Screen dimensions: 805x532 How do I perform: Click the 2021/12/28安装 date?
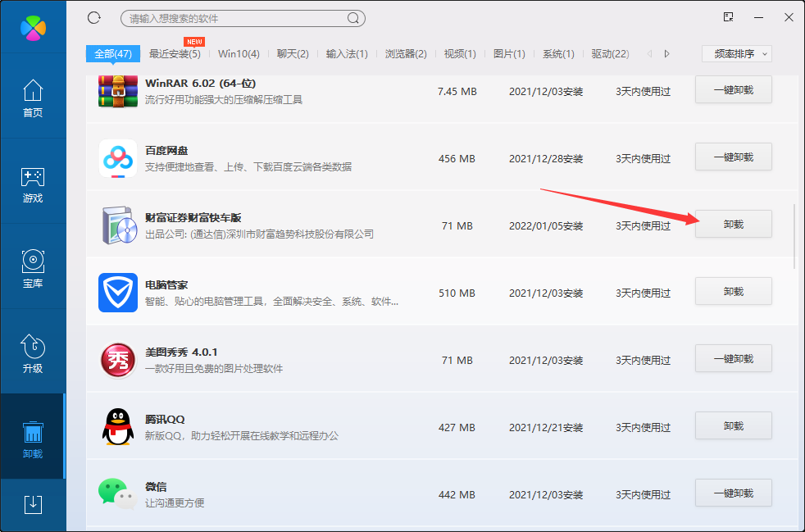[x=546, y=159]
